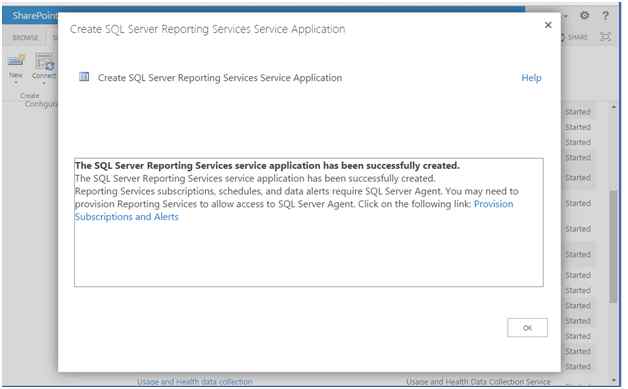Click the service application icon beside title
The image size is (628, 389).
click(84, 77)
